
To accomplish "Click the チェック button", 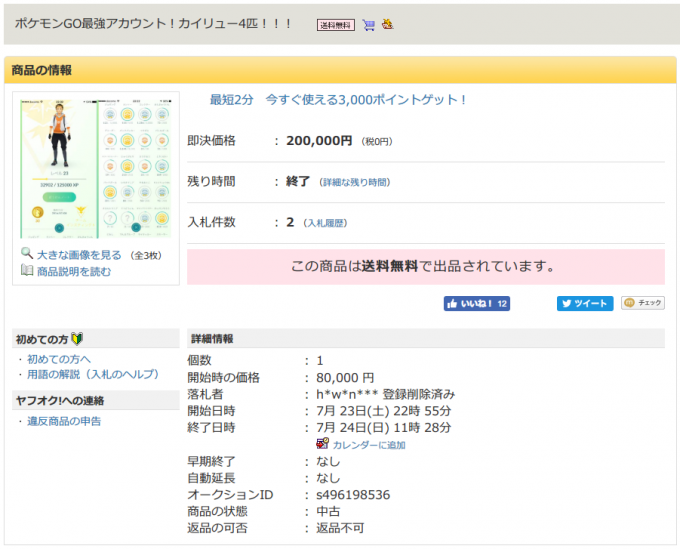I will (x=643, y=303).
